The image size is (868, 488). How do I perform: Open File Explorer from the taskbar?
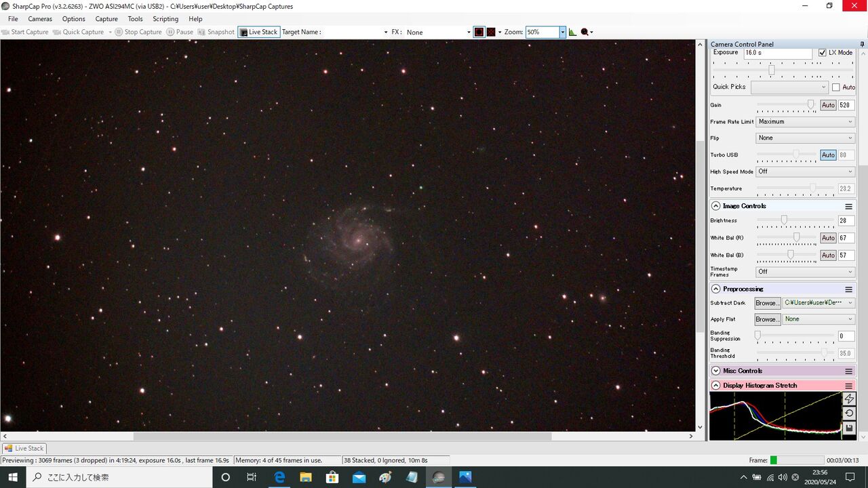click(x=305, y=477)
